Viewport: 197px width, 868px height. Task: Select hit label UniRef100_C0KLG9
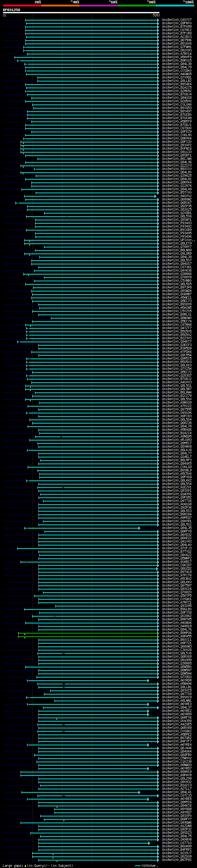176,467
